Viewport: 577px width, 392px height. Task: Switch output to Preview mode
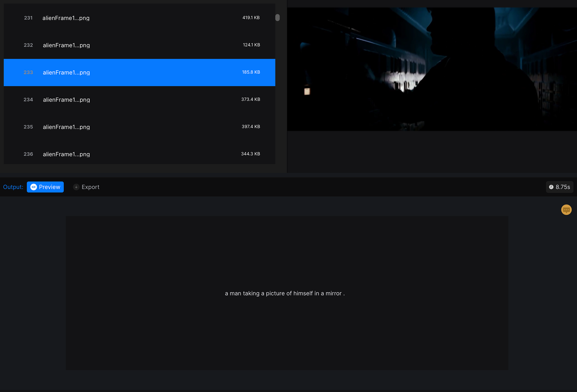coord(45,187)
